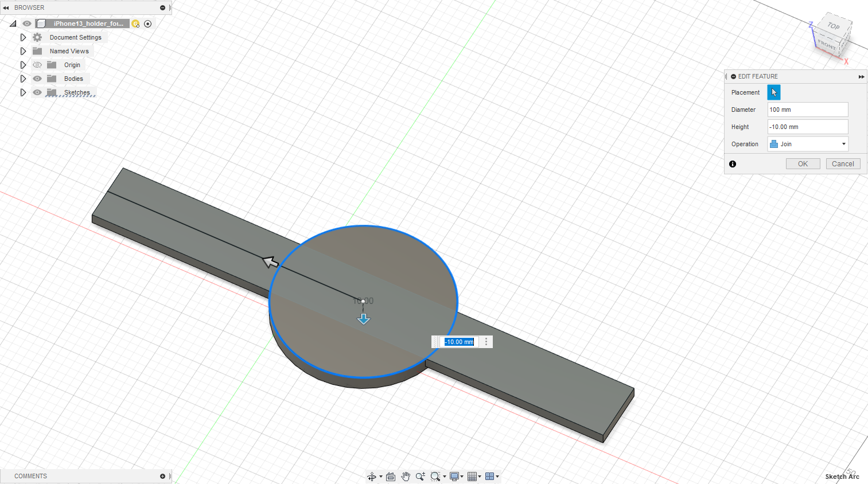The height and width of the screenshot is (484, 868).
Task: Open Grid and Snaps settings icon
Action: tap(472, 477)
